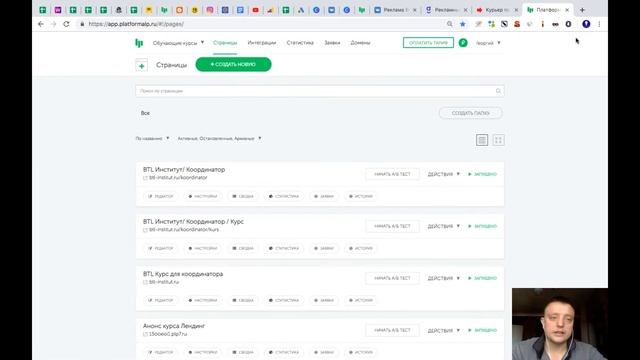Image resolution: width=640 pixels, height=360 pixels.
Task: Select the Страницы navigation tab
Action: (x=225, y=43)
